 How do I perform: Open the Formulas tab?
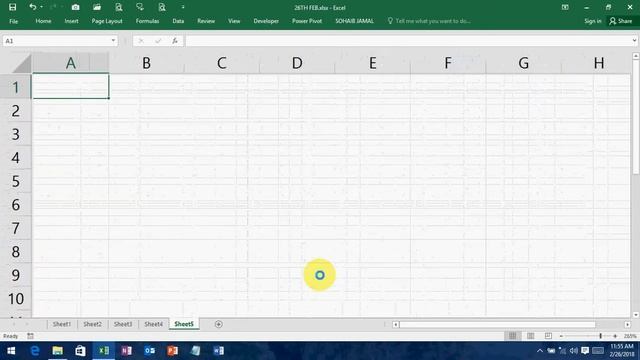point(147,21)
